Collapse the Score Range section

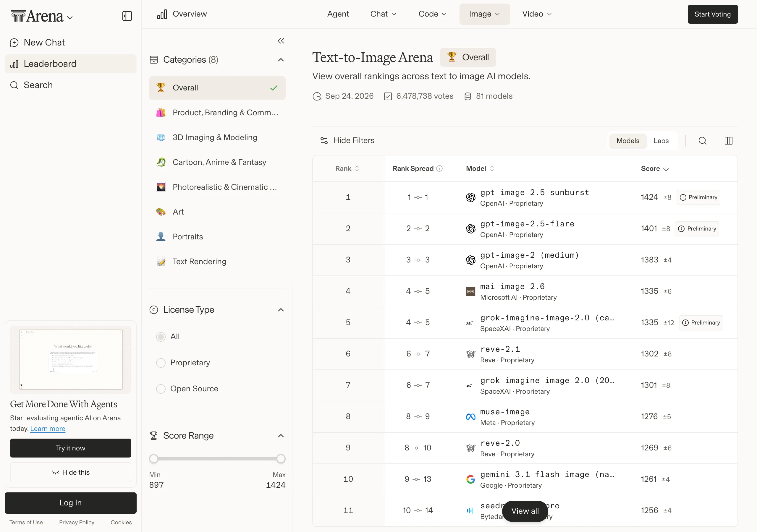(x=281, y=436)
